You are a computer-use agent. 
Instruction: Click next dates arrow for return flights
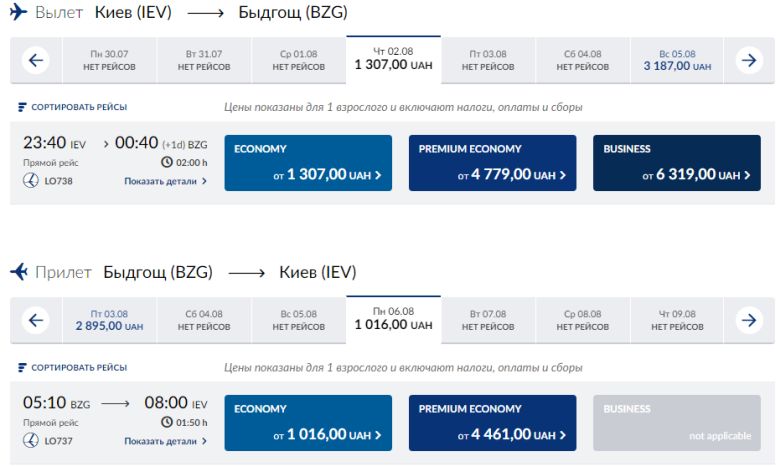[748, 320]
